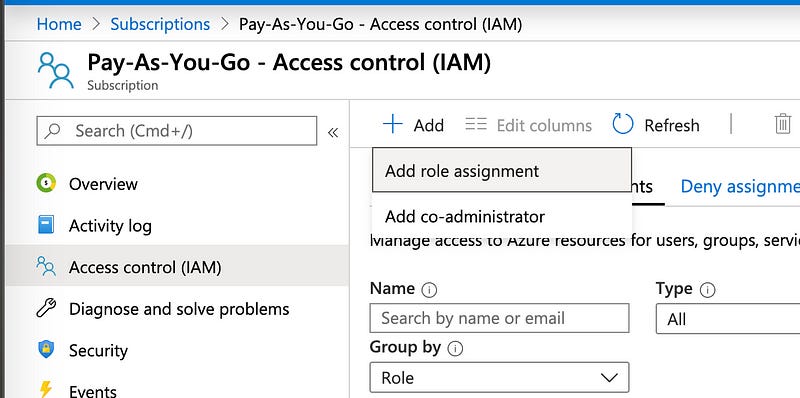This screenshot has width=800, height=398.
Task: Click the Refresh toolbar label
Action: [x=671, y=126]
